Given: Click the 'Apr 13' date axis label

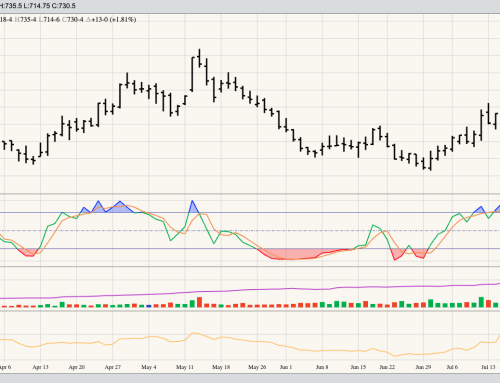Looking at the screenshot, I should (40, 367).
